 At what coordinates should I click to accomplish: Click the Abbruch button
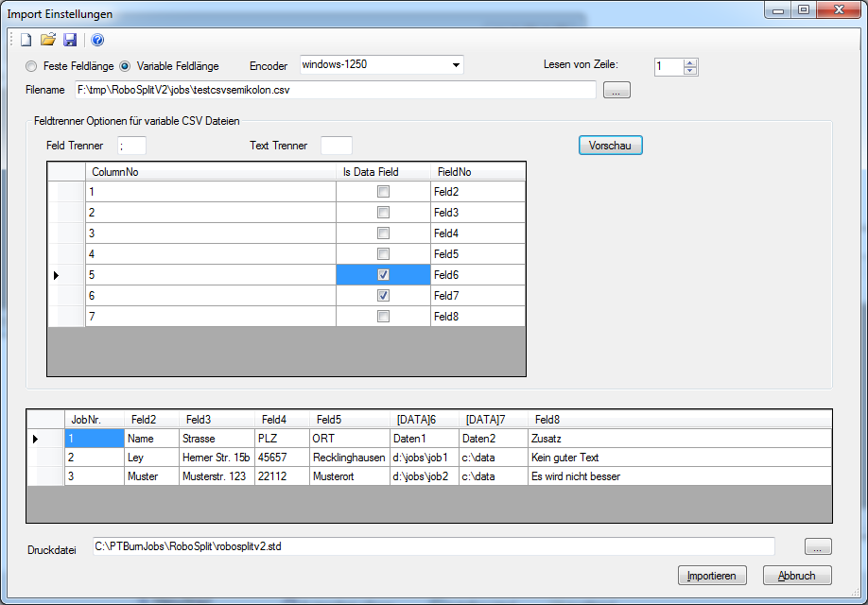point(796,576)
